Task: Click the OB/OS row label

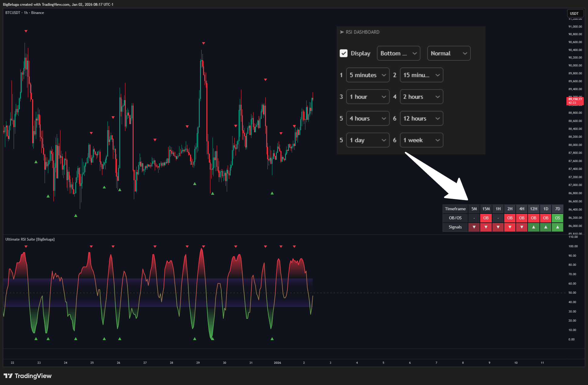Action: (455, 218)
